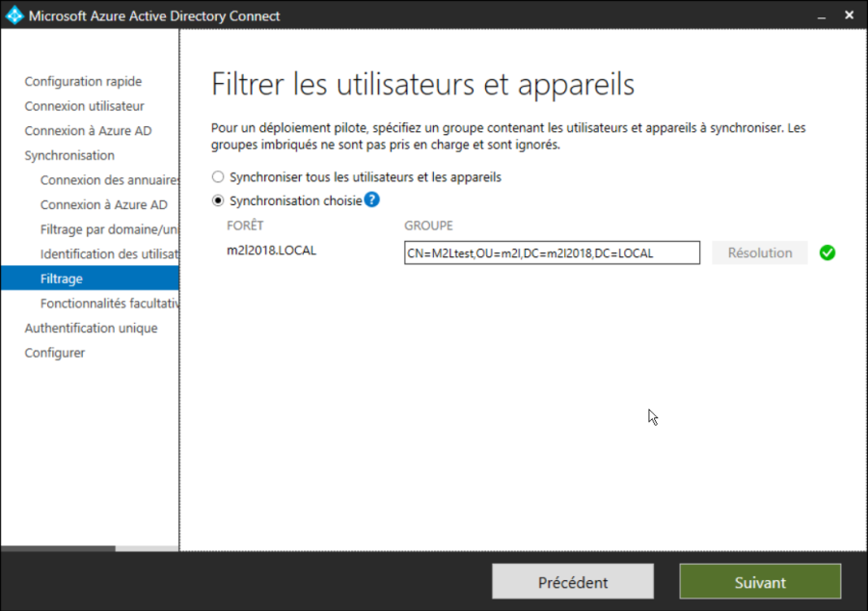Open the Connexion utilisateur step
The image size is (868, 611).
(84, 106)
